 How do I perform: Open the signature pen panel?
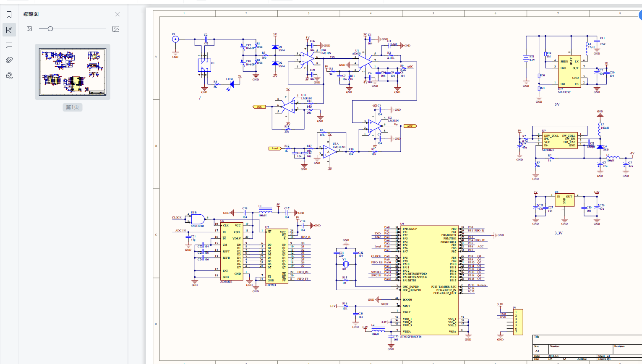pyautogui.click(x=9, y=75)
